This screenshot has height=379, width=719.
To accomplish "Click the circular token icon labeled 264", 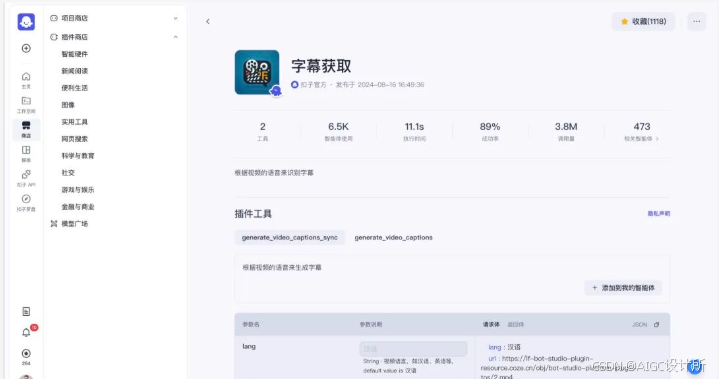I will pos(26,353).
